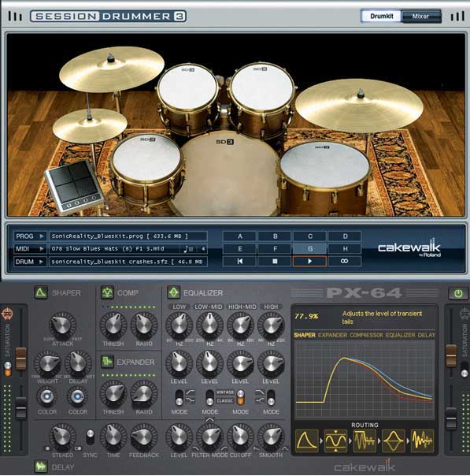
Task: Click the Shaper WEIGHT knob
Action: pyautogui.click(x=47, y=363)
